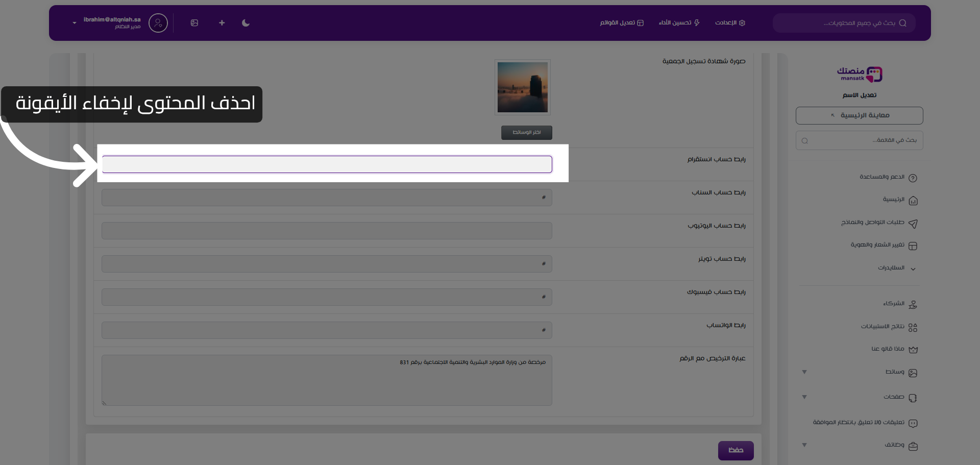The image size is (980, 465).
Task: Click the اختر الوسائط button
Action: point(526,132)
